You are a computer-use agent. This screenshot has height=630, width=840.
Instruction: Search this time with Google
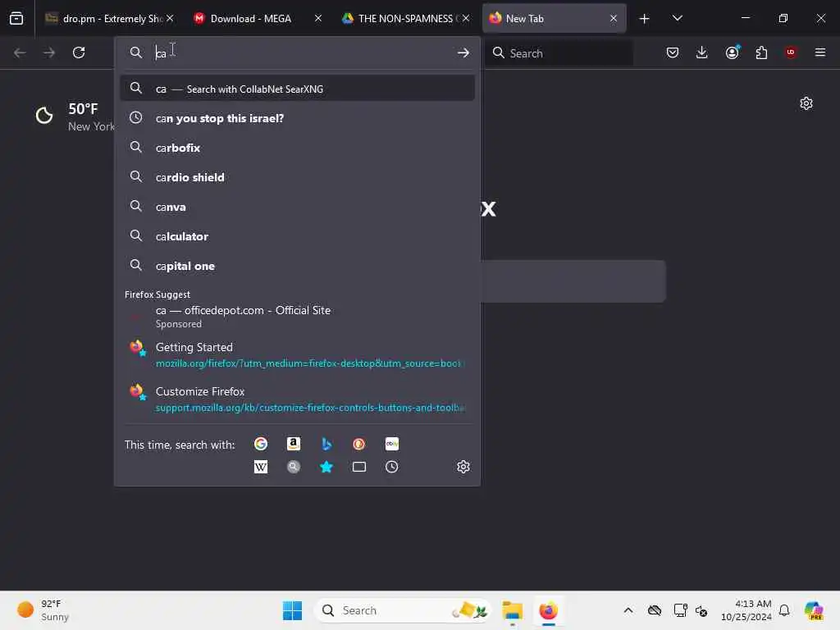point(261,444)
